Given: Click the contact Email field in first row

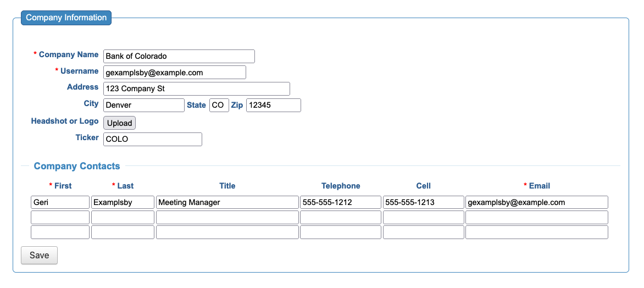Looking at the screenshot, I should click(x=537, y=202).
